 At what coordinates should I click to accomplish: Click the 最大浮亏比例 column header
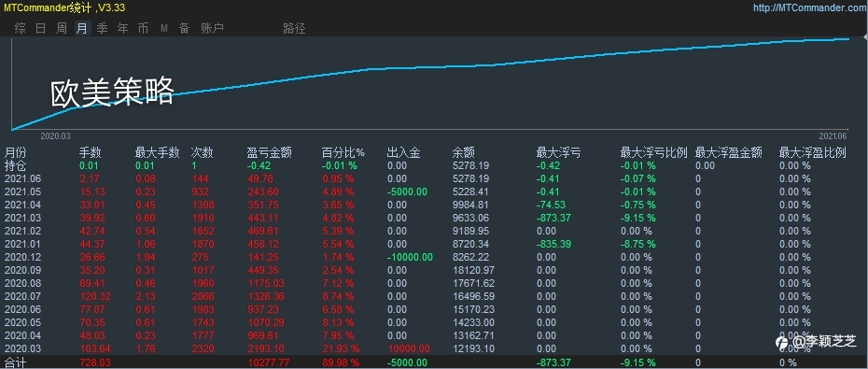653,152
